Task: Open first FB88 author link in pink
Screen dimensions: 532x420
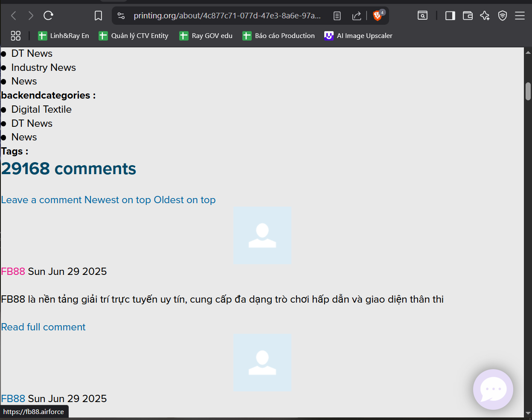Action: pyautogui.click(x=13, y=271)
